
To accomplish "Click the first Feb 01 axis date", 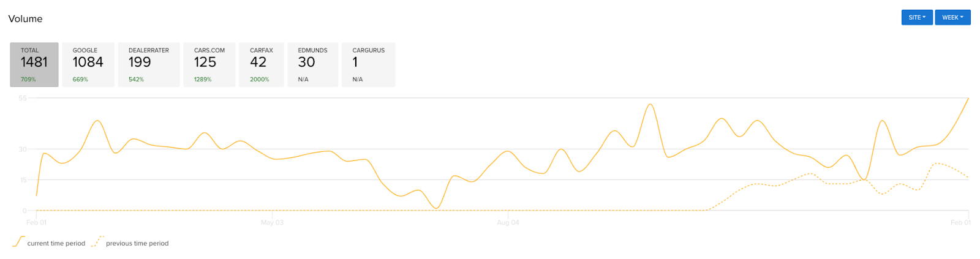I will tap(36, 222).
